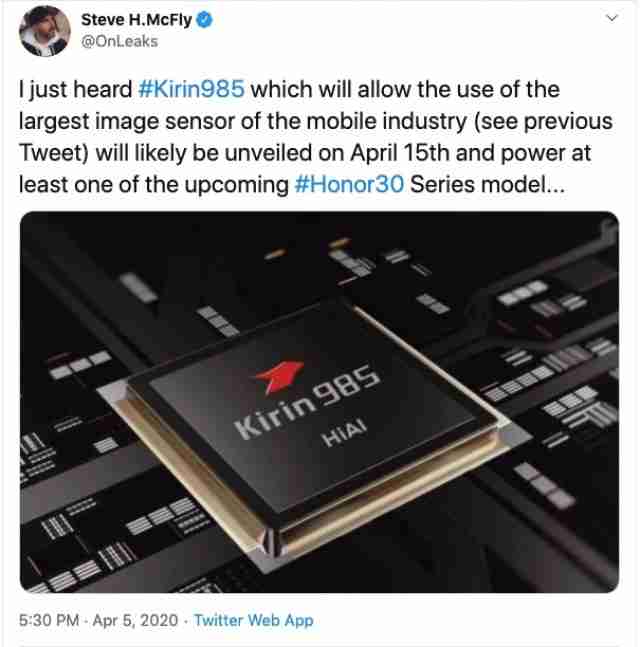Image resolution: width=640 pixels, height=647 pixels.
Task: Follow the #Kirin985 hashtag link
Action: 191,90
